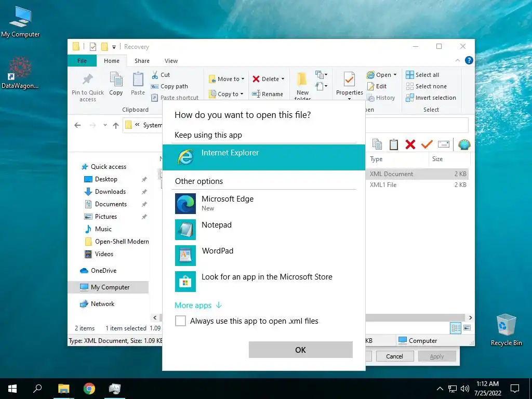Choose Internet Explorer to open the file
This screenshot has width=532, height=399.
tap(263, 157)
